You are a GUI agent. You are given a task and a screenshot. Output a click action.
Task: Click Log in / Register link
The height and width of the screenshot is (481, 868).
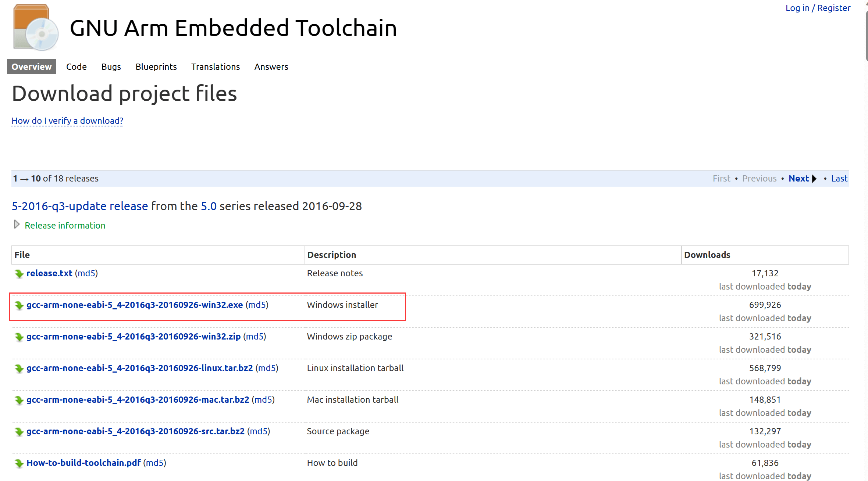pos(818,8)
